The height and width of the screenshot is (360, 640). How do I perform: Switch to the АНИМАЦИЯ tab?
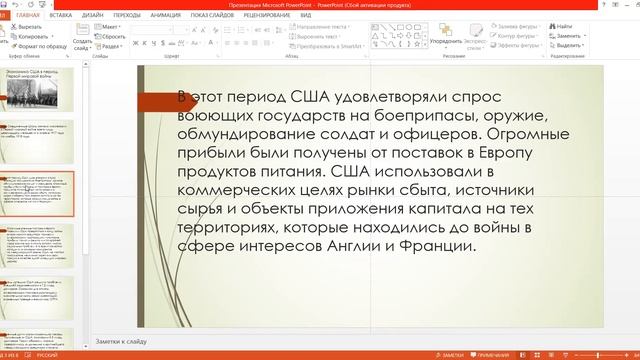[165, 15]
